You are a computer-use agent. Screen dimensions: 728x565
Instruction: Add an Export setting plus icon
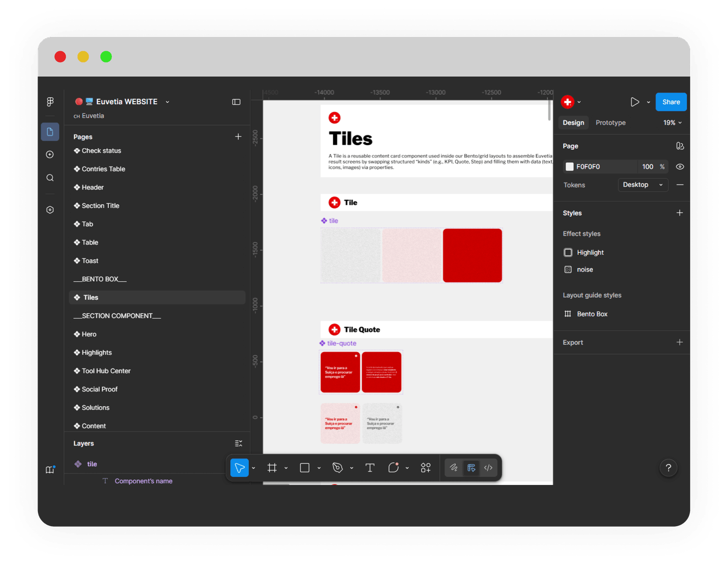(680, 342)
